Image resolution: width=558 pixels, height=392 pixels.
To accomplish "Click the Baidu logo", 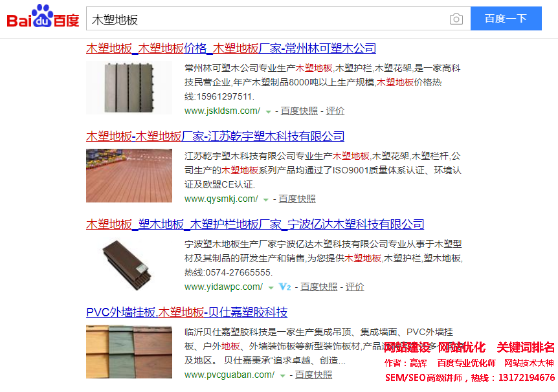I will pos(43,16).
